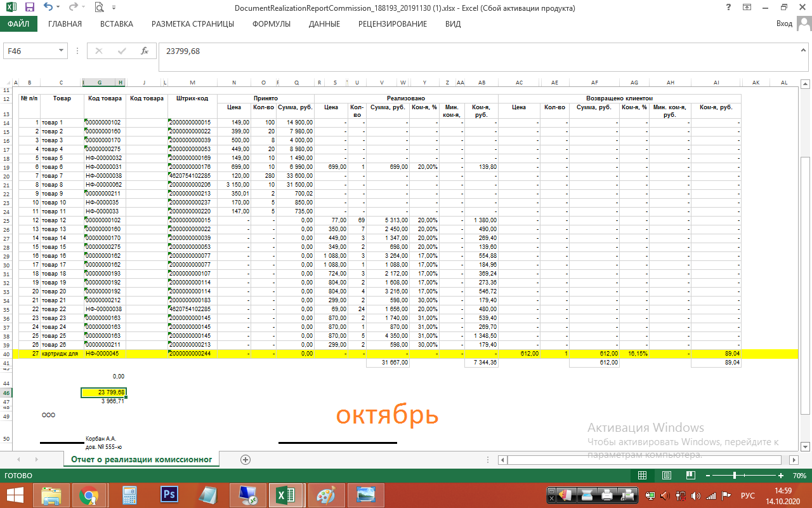Viewport: 812px width, 508px height.
Task: Click the Вход sign-in link
Action: coord(785,24)
